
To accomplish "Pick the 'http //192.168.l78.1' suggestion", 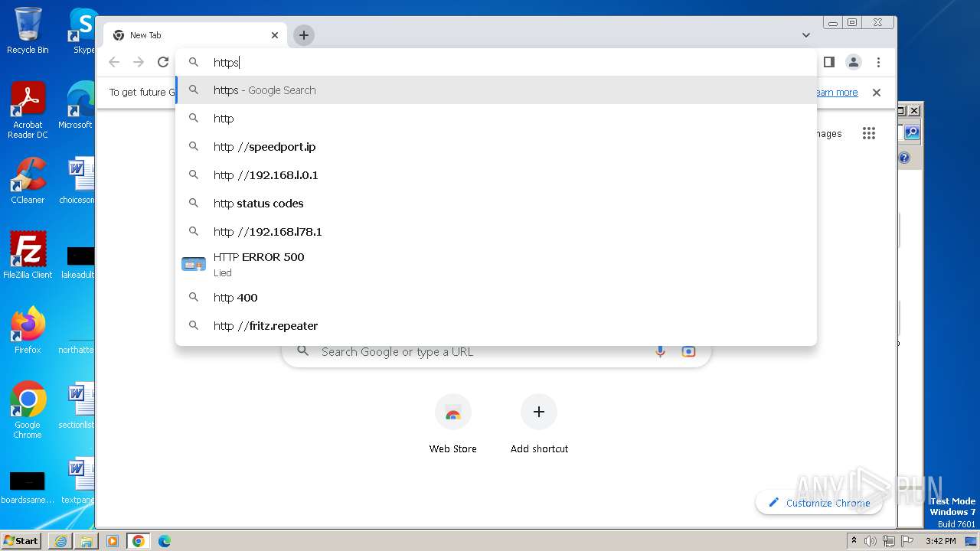I will coord(496,232).
